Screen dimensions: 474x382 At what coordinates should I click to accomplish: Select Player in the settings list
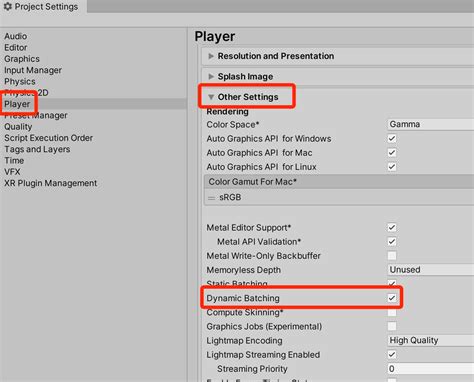point(17,104)
